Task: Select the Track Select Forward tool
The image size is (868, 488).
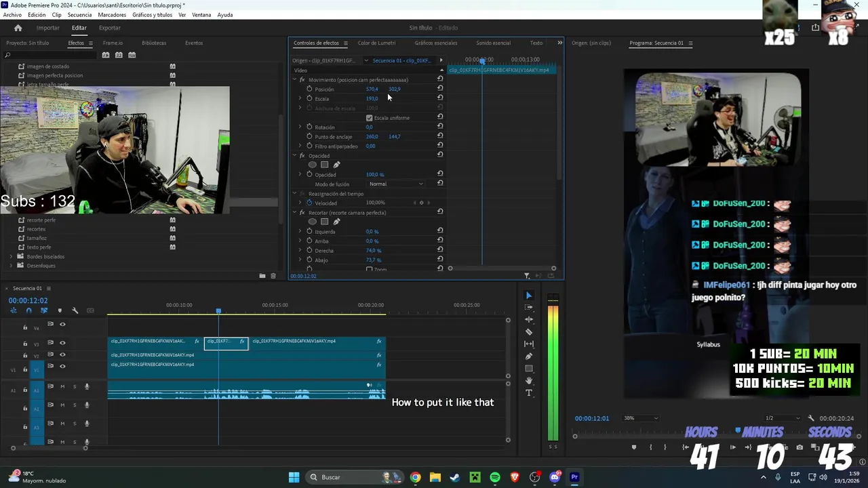Action: click(529, 308)
